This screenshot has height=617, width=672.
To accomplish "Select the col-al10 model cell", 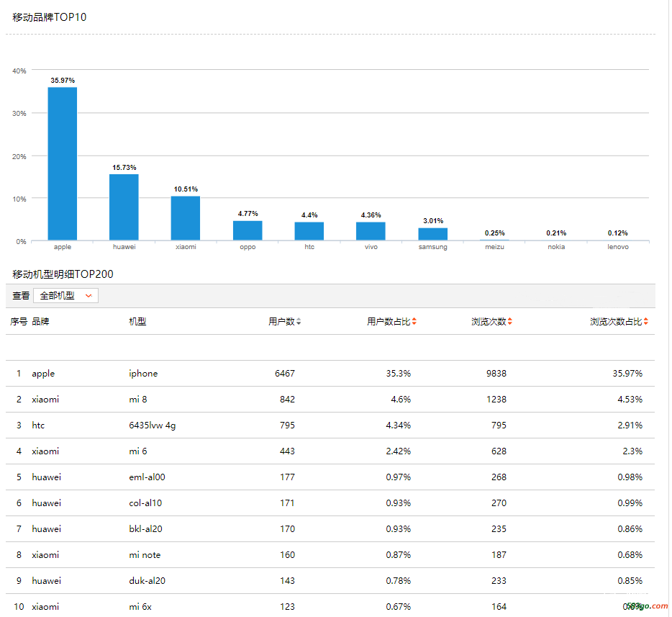I will 145,503.
